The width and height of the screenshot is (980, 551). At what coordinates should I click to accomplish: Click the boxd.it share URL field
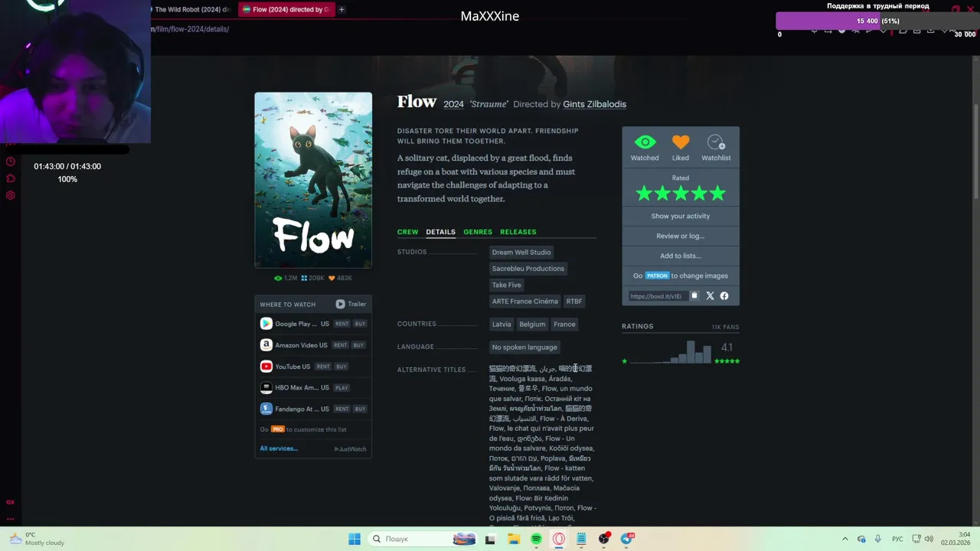(x=657, y=296)
